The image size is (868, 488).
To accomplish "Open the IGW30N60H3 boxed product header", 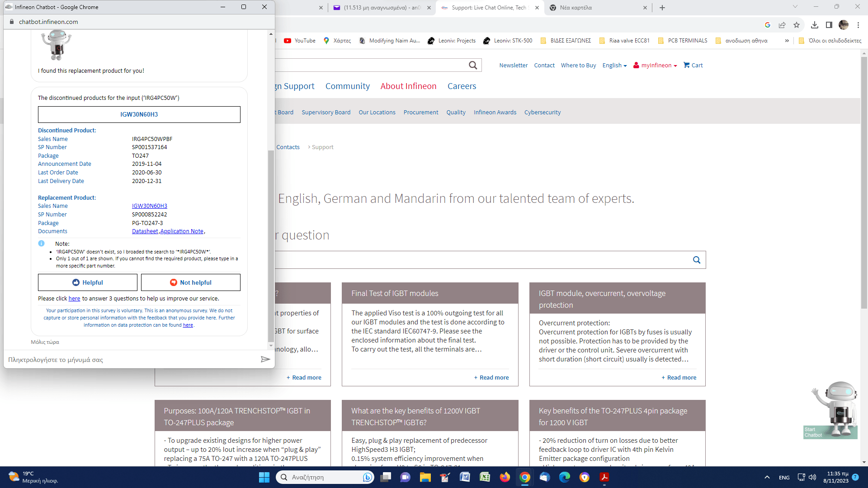I will [x=139, y=114].
